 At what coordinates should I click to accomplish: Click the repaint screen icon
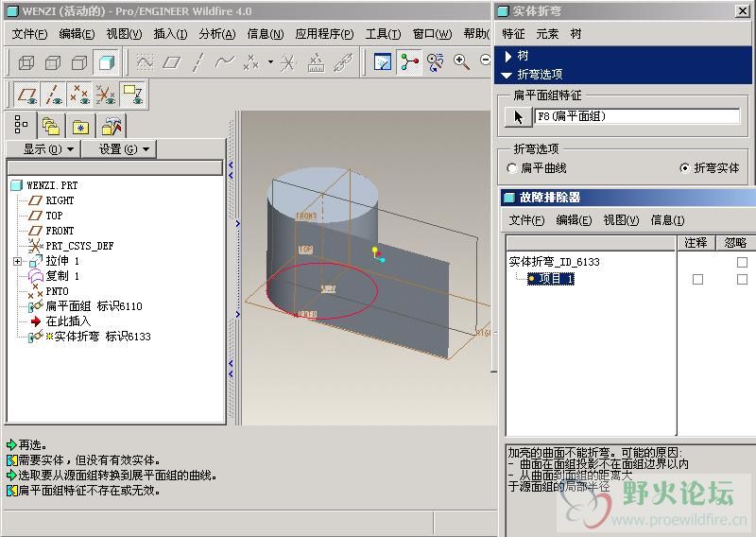tap(383, 62)
